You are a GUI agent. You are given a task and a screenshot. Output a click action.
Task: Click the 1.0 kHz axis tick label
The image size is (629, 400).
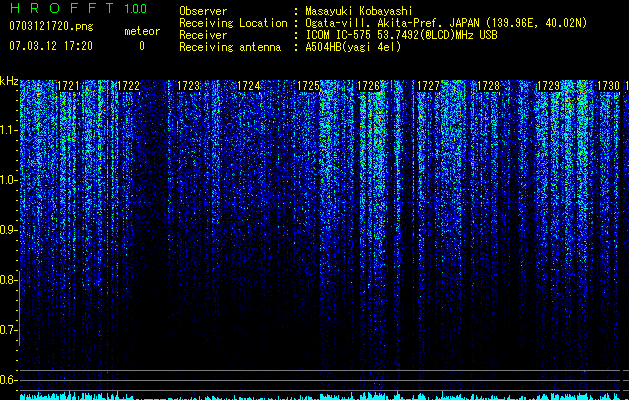(x=6, y=180)
